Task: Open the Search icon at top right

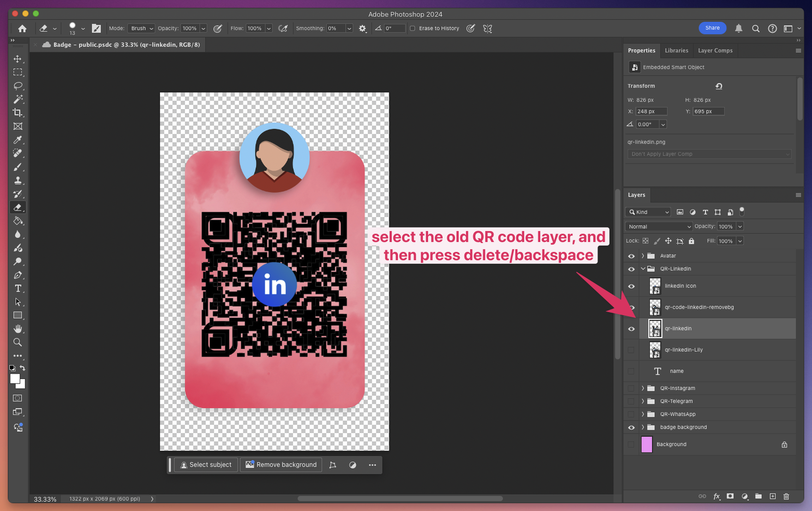Action: point(756,28)
